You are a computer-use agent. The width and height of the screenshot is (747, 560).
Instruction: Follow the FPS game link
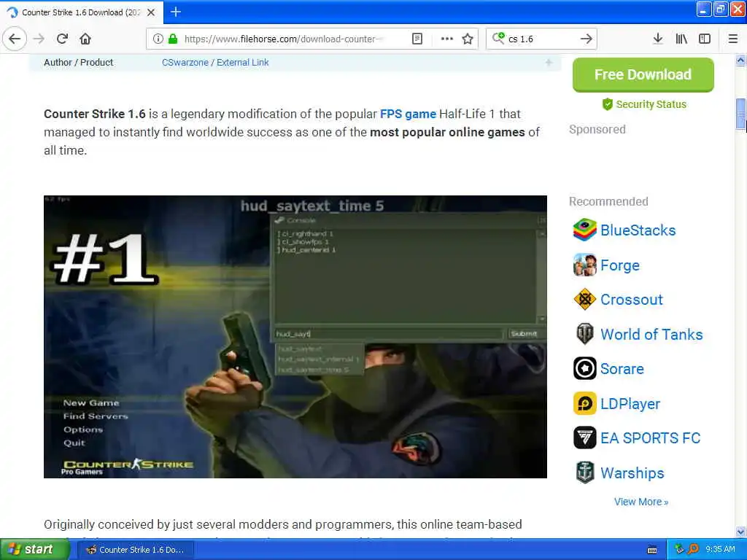[408, 114]
